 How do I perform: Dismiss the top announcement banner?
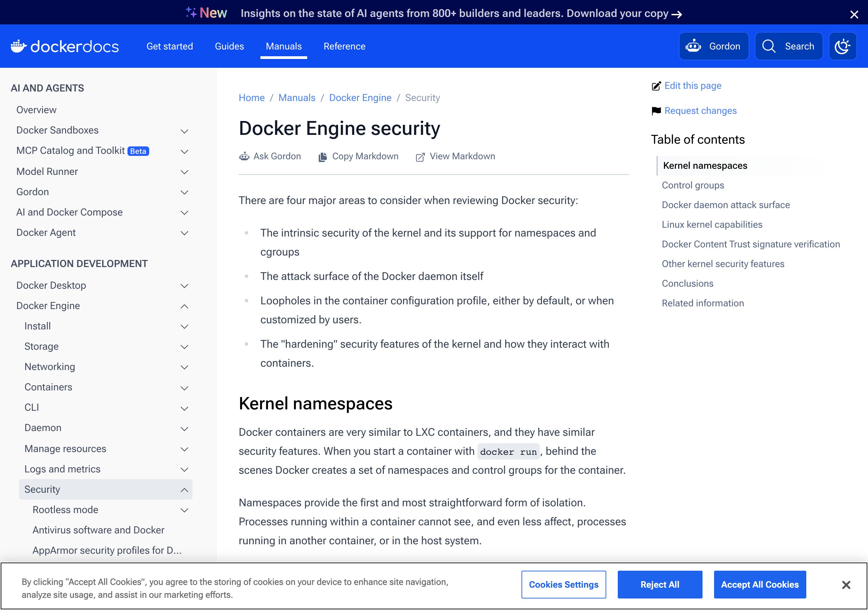point(854,14)
